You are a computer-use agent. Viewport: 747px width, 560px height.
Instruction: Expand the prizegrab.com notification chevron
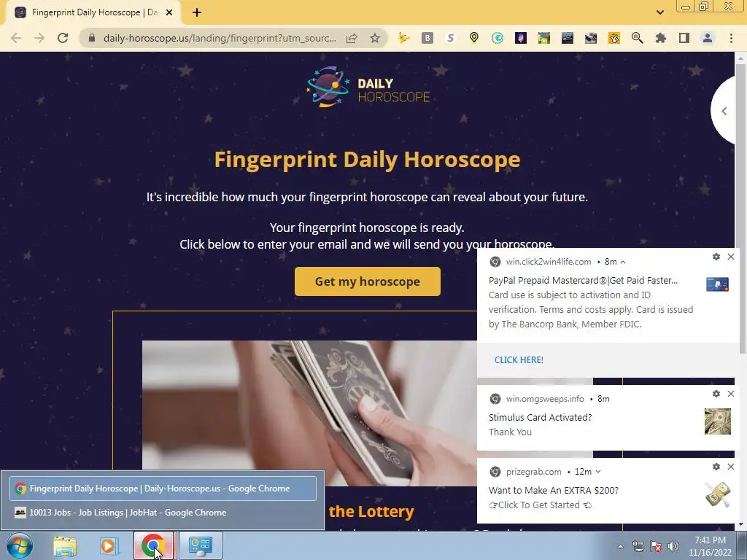point(598,472)
